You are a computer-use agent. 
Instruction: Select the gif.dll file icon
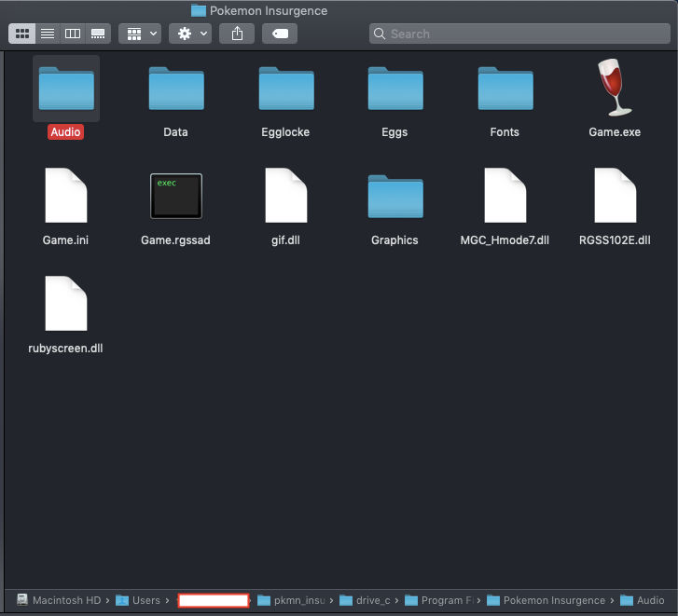(286, 196)
